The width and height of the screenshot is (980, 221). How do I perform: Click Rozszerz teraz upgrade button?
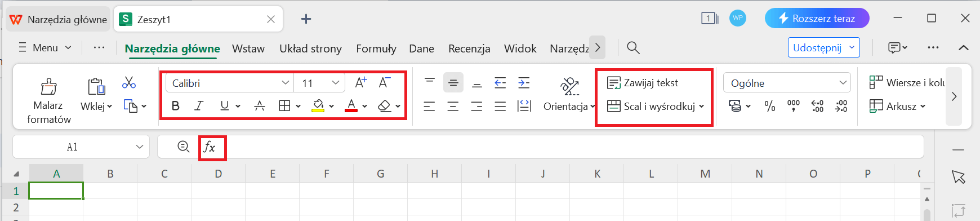tap(817, 19)
